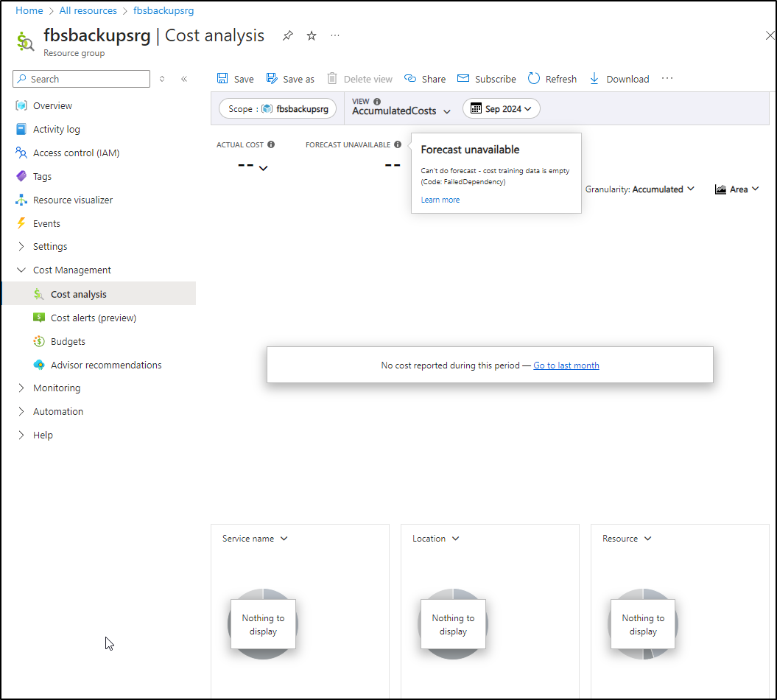Expand the Actual Cost chevron
Screen dimensions: 777x700
(263, 168)
